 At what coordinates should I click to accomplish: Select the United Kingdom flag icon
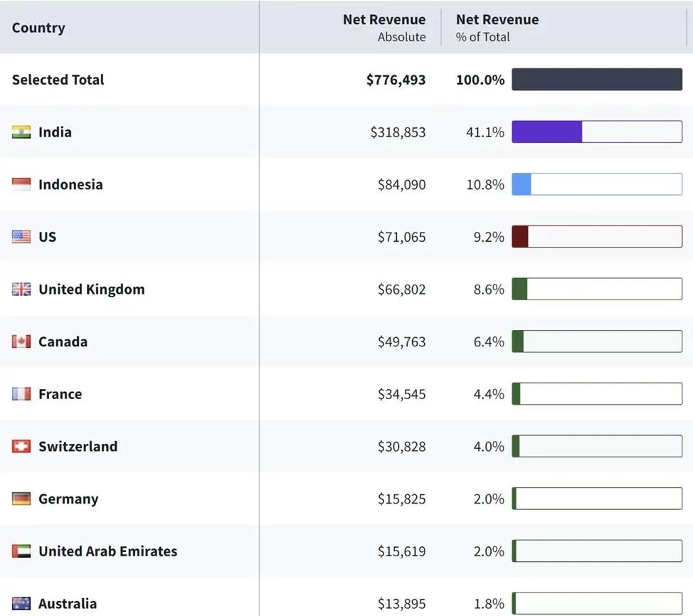pos(21,290)
